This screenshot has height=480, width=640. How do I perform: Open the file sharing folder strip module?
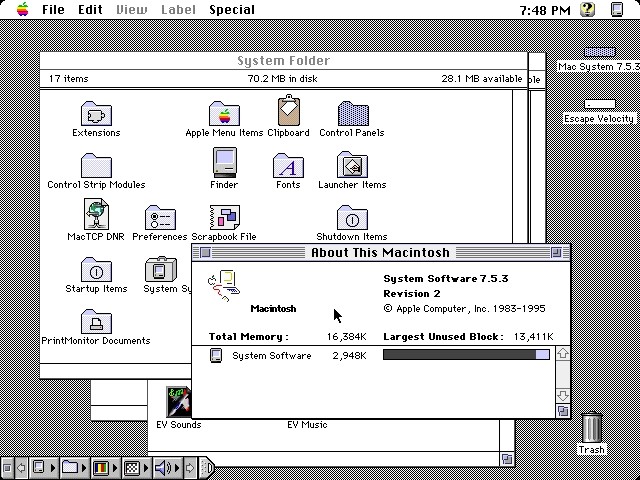click(70, 467)
